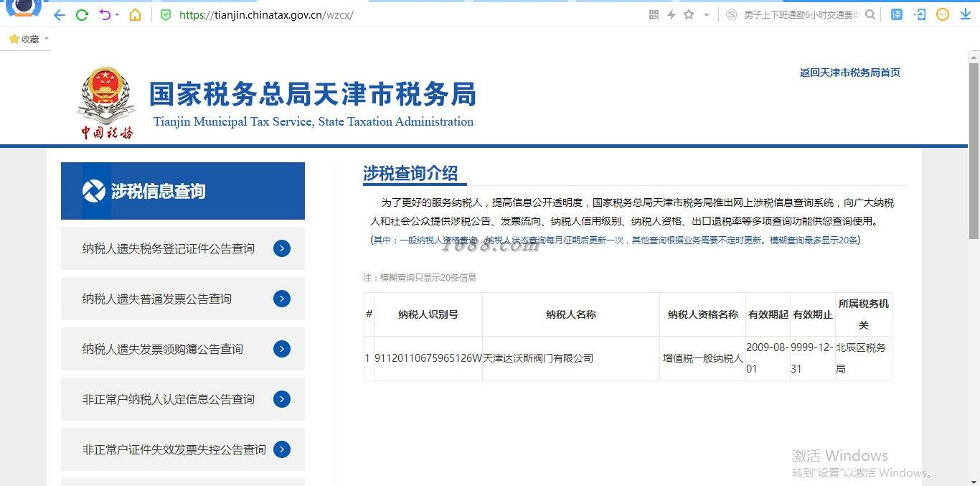The image size is (980, 486).
Task: Click the browser user avatar icon
Action: (24, 7)
